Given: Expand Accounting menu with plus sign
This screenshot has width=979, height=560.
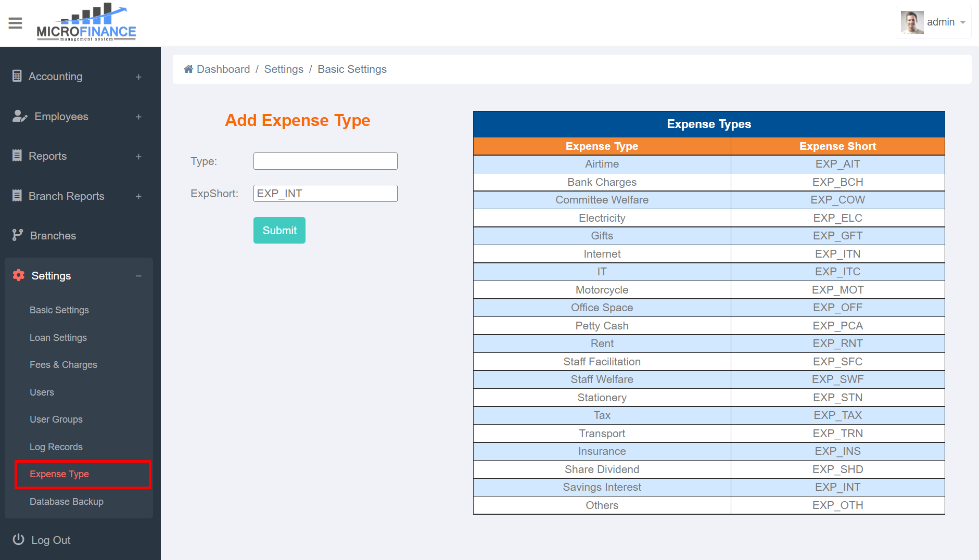Looking at the screenshot, I should click(138, 77).
